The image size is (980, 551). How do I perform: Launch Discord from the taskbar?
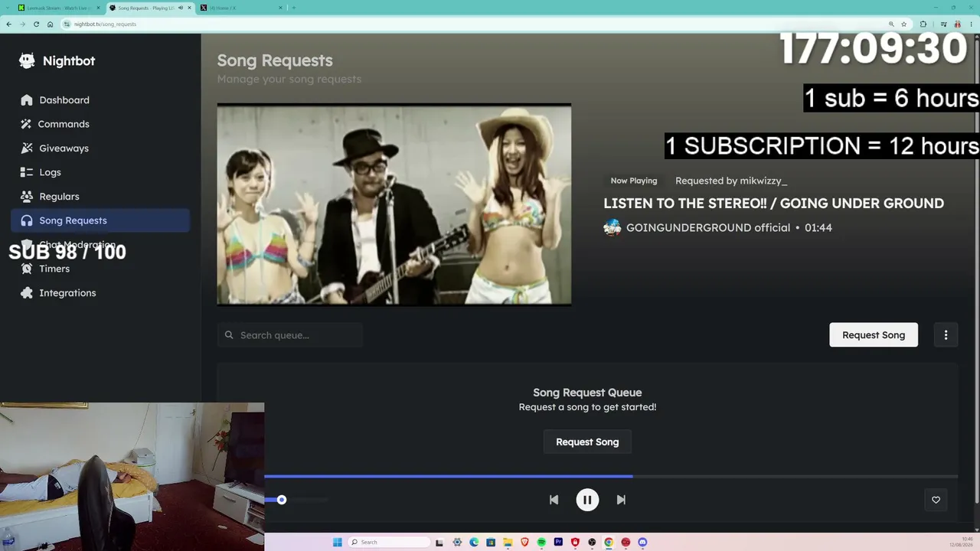tap(642, 543)
